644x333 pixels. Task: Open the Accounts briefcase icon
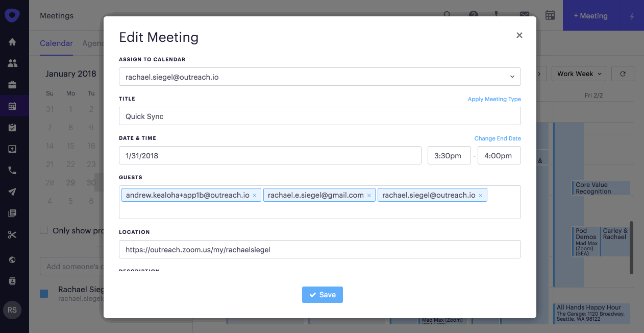tap(12, 85)
